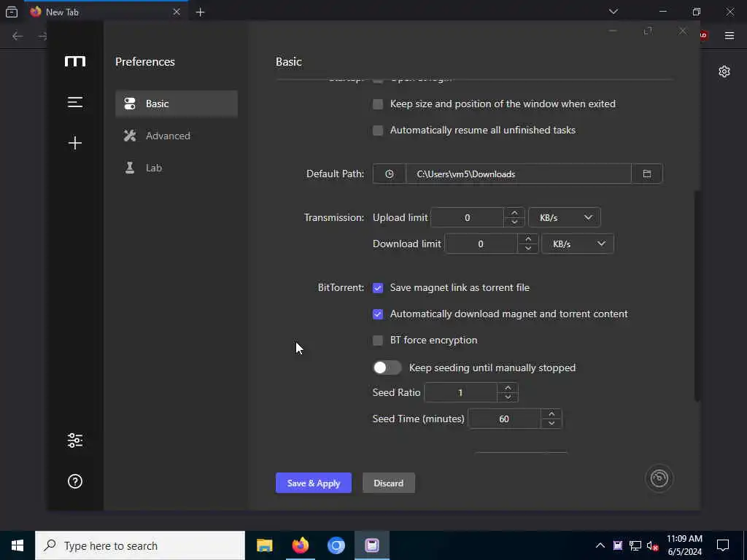Open the blue circle browser icon in taskbar

(x=336, y=545)
